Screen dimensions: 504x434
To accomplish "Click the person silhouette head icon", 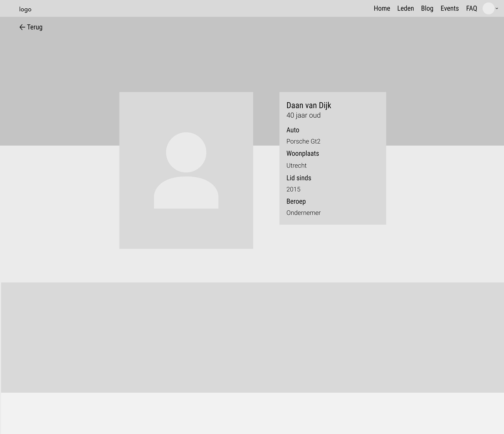I will pyautogui.click(x=186, y=152).
